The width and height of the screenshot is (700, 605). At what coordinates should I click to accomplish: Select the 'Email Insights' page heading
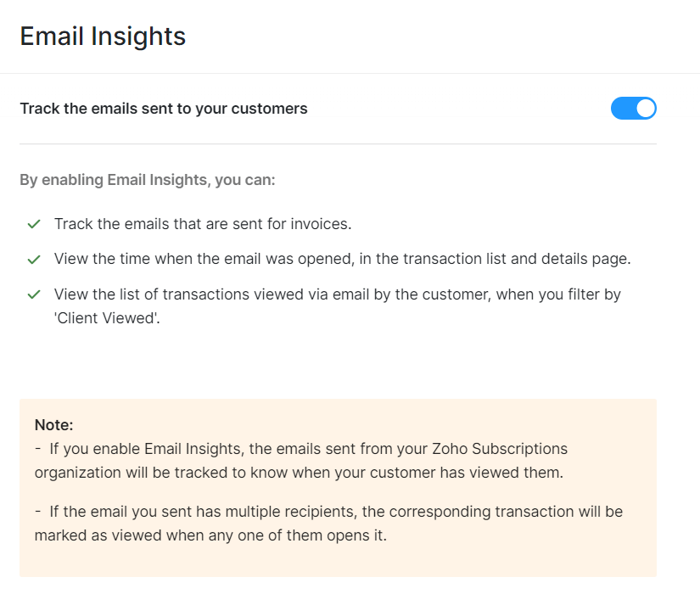[x=102, y=36]
